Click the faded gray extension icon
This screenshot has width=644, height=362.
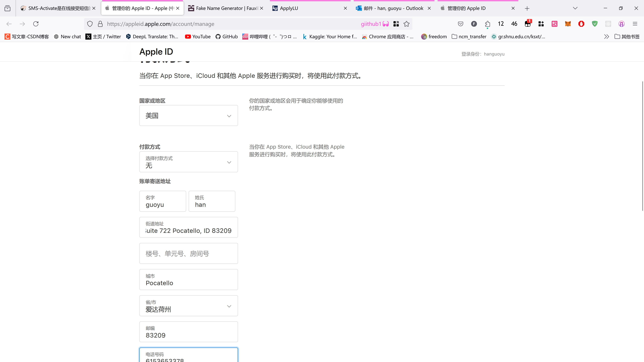pyautogui.click(x=608, y=24)
